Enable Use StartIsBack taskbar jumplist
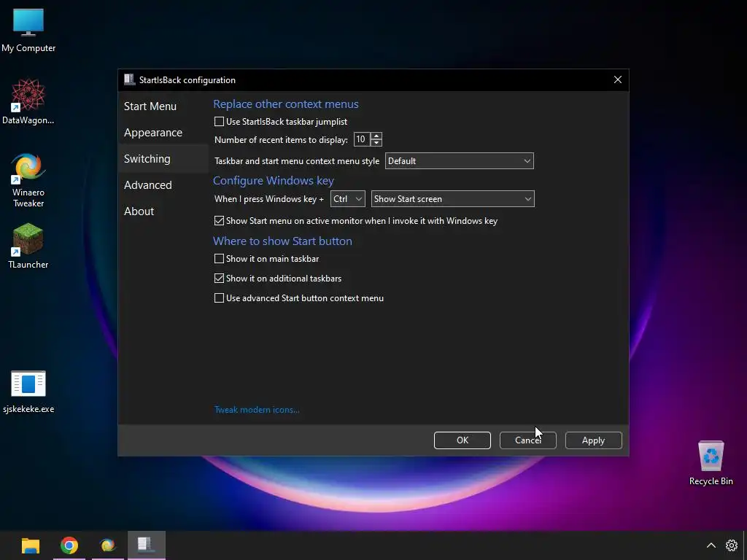This screenshot has width=747, height=560. 219,122
